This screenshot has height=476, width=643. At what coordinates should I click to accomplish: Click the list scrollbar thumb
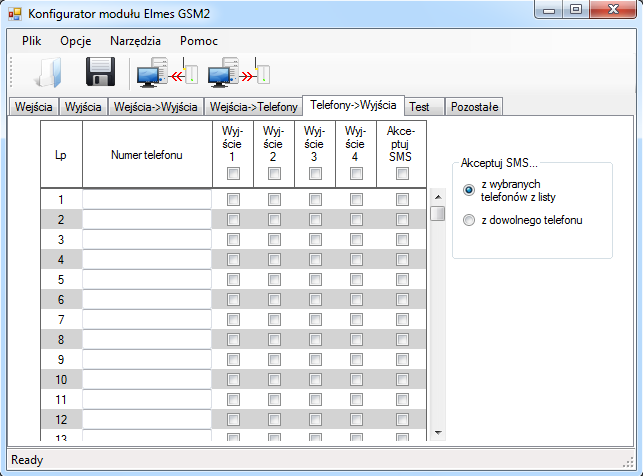coord(438,213)
